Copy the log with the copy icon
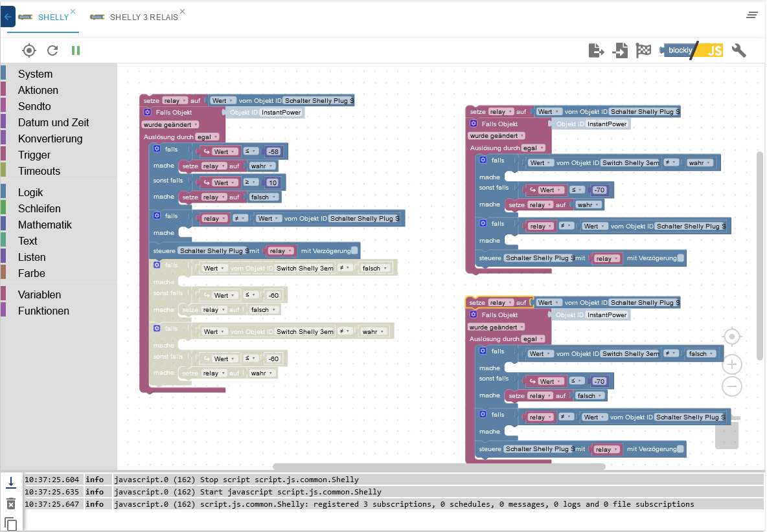Screen dimensions: 767x532 pos(11,524)
